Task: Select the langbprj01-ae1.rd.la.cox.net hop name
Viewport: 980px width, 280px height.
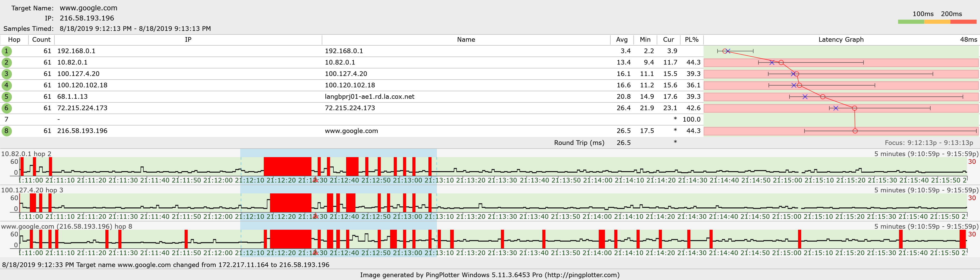Action: (369, 97)
